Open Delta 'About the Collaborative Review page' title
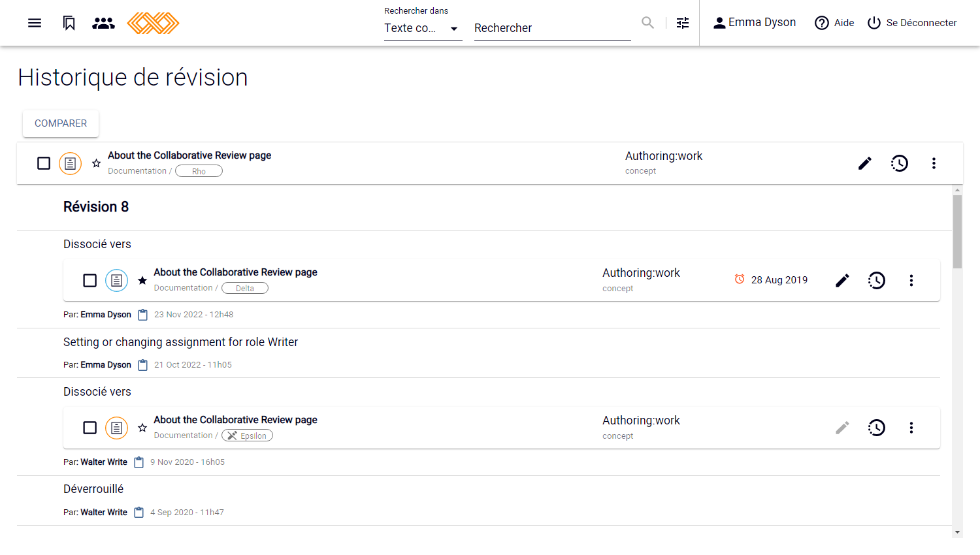This screenshot has height=555, width=980. (x=235, y=272)
